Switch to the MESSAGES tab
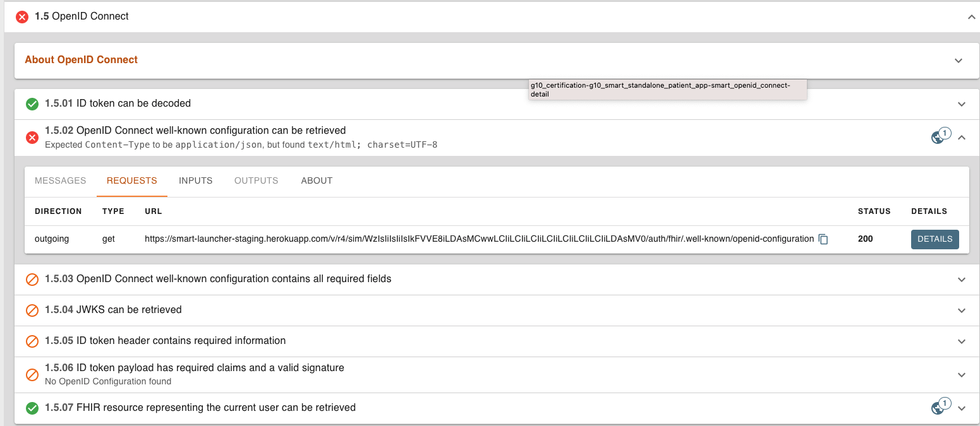 tap(60, 180)
